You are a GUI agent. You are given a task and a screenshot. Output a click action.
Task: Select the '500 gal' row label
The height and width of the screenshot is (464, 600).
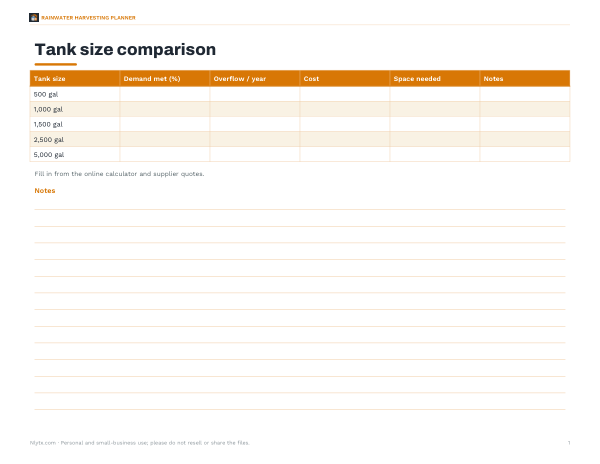[46, 94]
